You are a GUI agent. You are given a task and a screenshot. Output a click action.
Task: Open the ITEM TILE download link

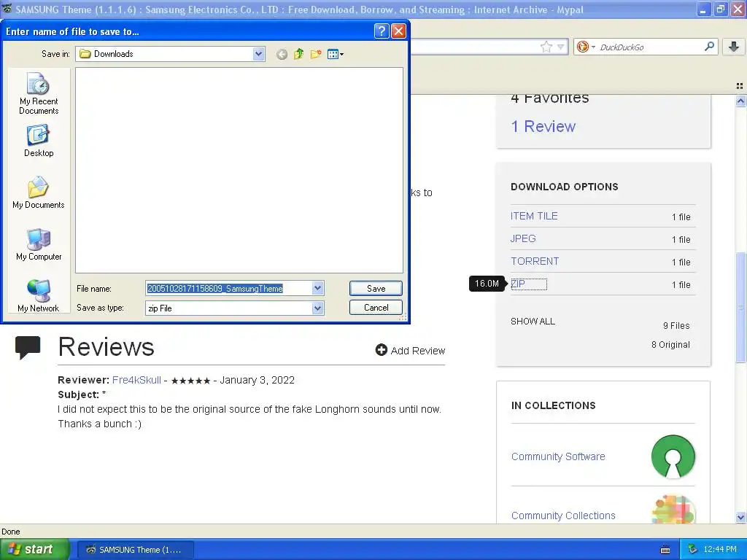click(x=534, y=216)
